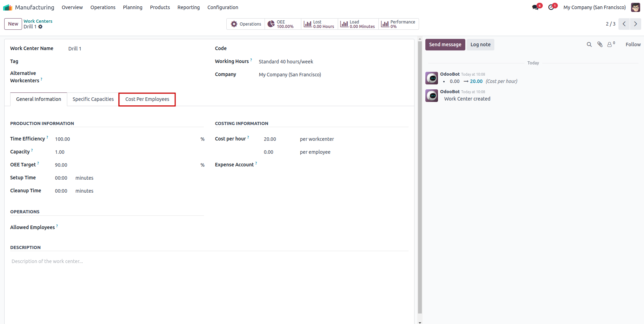Click the Manufacturing app icon
644x324 pixels.
coord(8,7)
